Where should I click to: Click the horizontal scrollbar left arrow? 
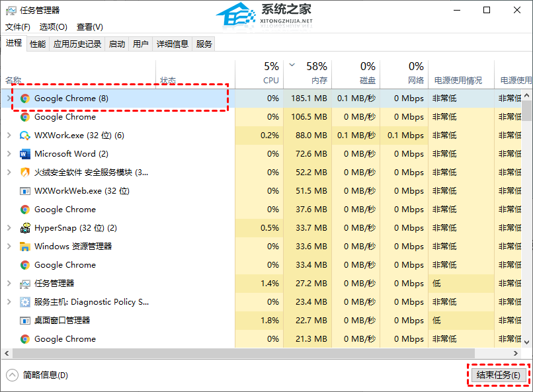pos(7,353)
